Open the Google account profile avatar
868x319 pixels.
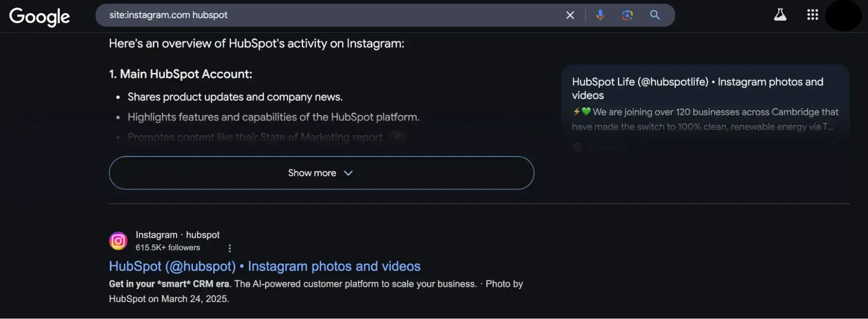pos(843,16)
